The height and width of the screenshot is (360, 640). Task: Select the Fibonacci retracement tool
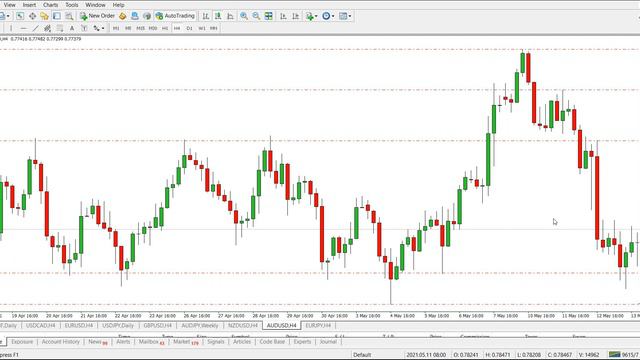tap(60, 28)
